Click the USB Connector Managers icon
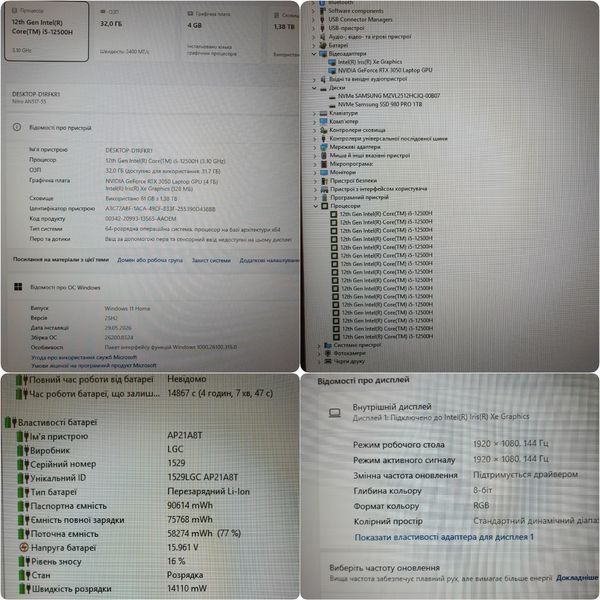 point(323,20)
